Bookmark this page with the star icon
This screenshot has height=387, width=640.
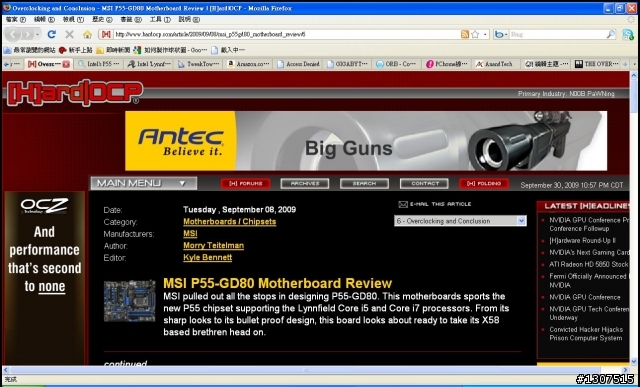475,34
